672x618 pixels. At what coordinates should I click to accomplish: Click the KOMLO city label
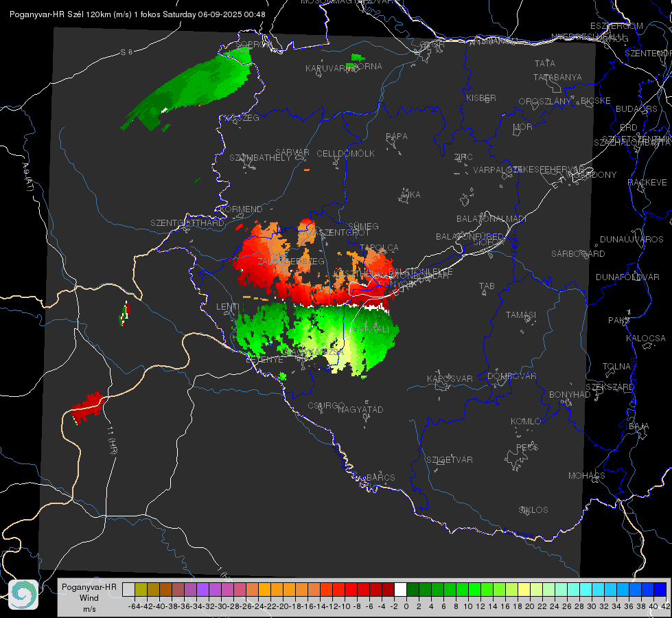[526, 422]
